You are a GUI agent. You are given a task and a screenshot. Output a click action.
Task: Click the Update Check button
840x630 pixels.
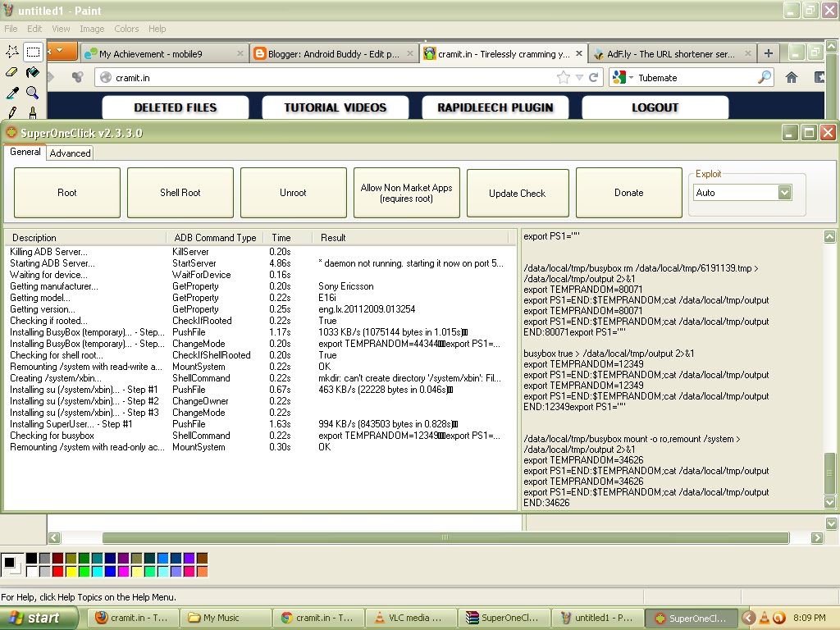[518, 194]
